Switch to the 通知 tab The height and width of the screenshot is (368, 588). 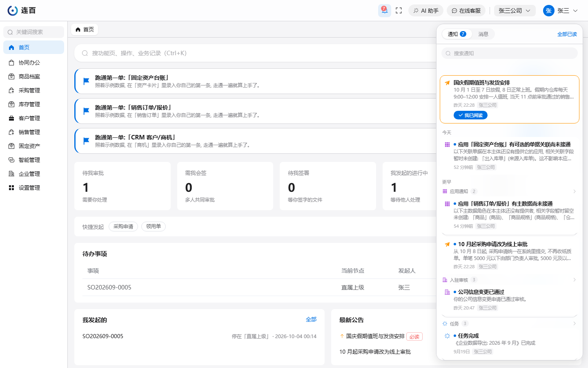tap(457, 34)
